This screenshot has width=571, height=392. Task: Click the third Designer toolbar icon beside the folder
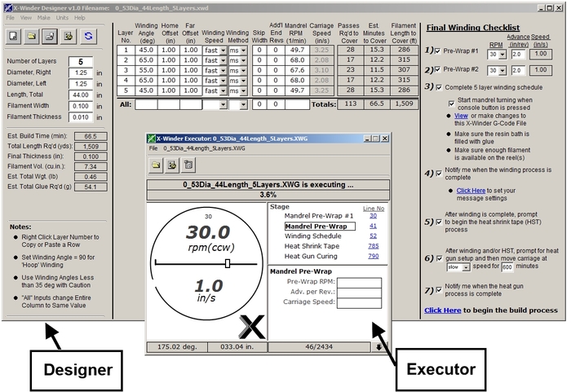pyautogui.click(x=50, y=36)
